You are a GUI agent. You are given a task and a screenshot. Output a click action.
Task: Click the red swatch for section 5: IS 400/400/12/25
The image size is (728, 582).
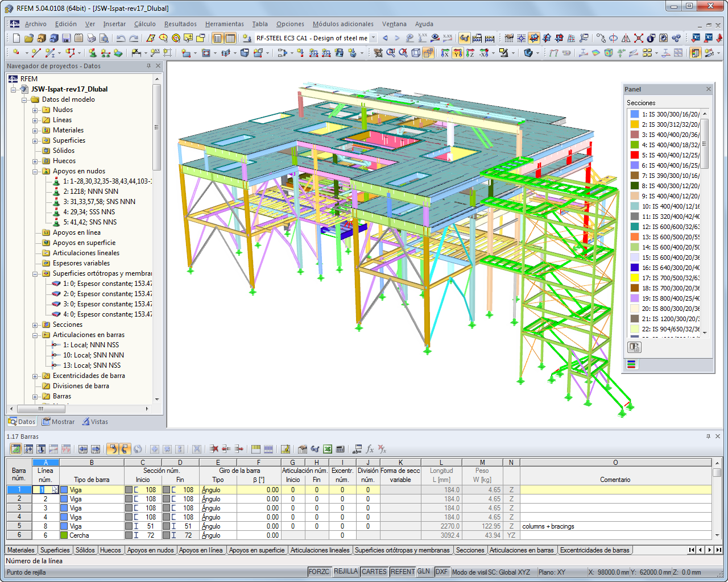pos(635,155)
